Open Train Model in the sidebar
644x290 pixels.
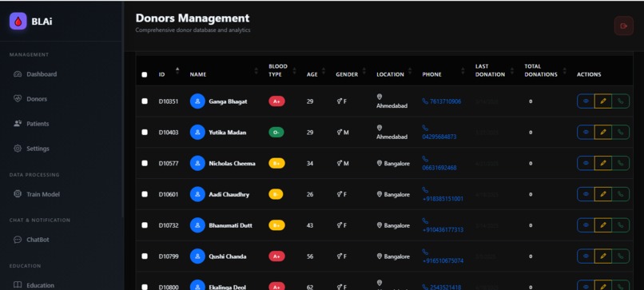[x=62, y=194]
